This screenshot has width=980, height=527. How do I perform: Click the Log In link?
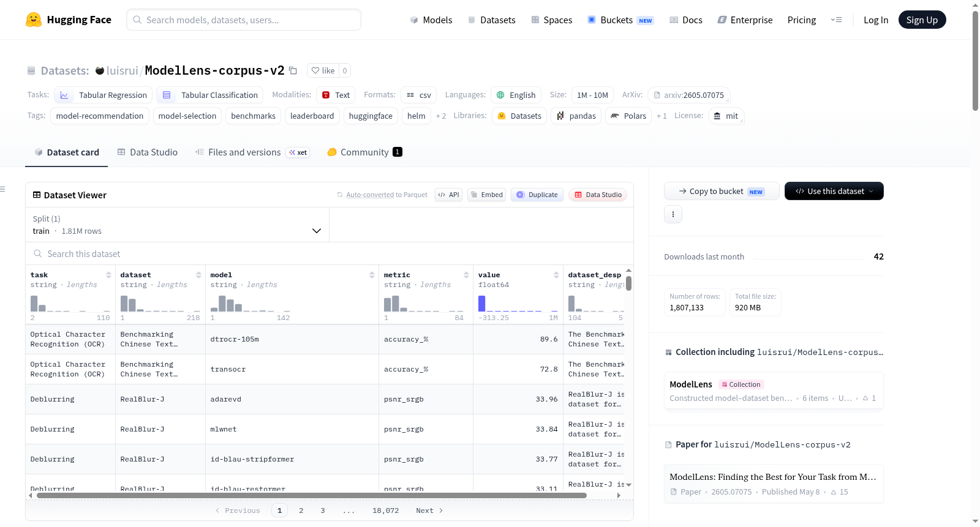point(876,20)
